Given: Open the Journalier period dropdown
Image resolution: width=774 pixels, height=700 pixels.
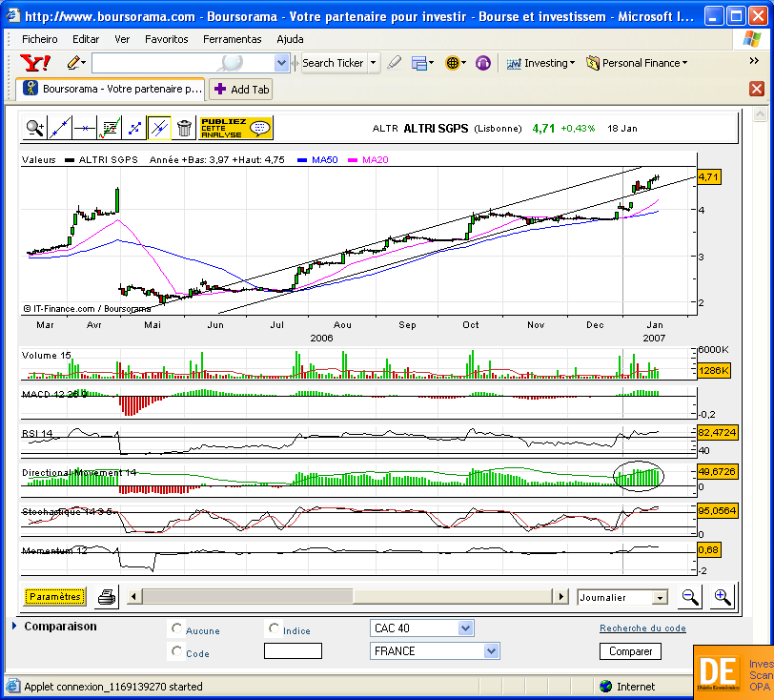Looking at the screenshot, I should click(660, 598).
